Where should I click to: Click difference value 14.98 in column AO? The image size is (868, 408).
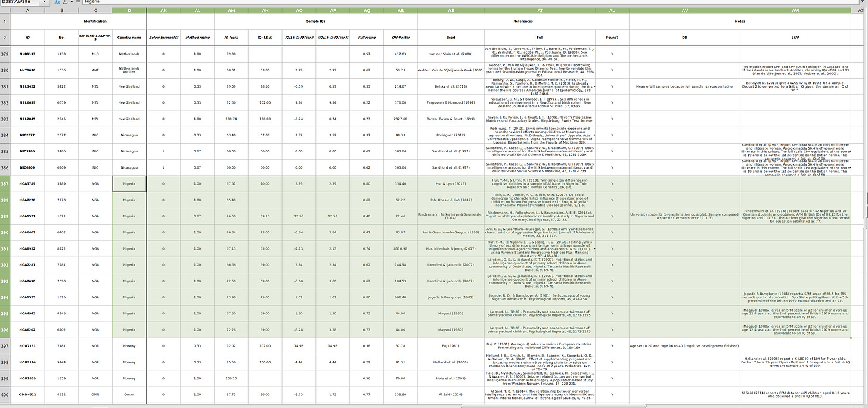299,346
